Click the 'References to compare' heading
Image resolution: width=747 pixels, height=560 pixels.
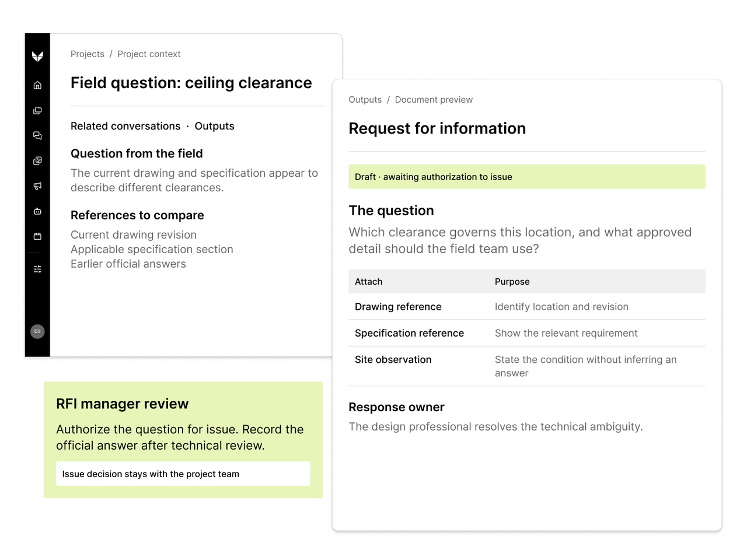point(137,215)
